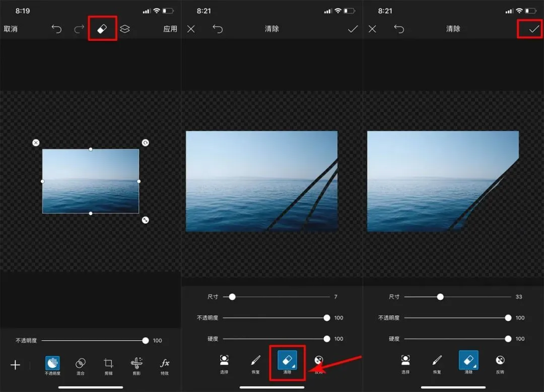
Task: Select the small ocean photo layer on the 8:19 screen
Action: coord(91,181)
